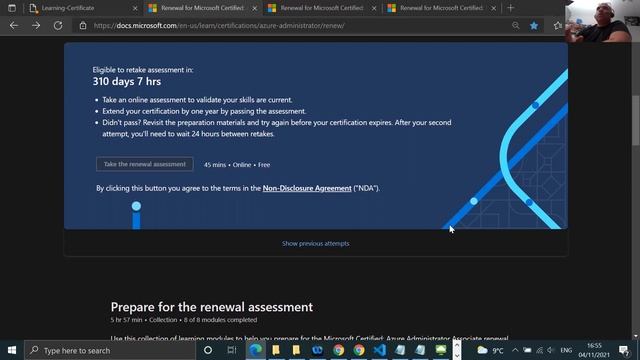Show hidden system tray icons

(515, 350)
